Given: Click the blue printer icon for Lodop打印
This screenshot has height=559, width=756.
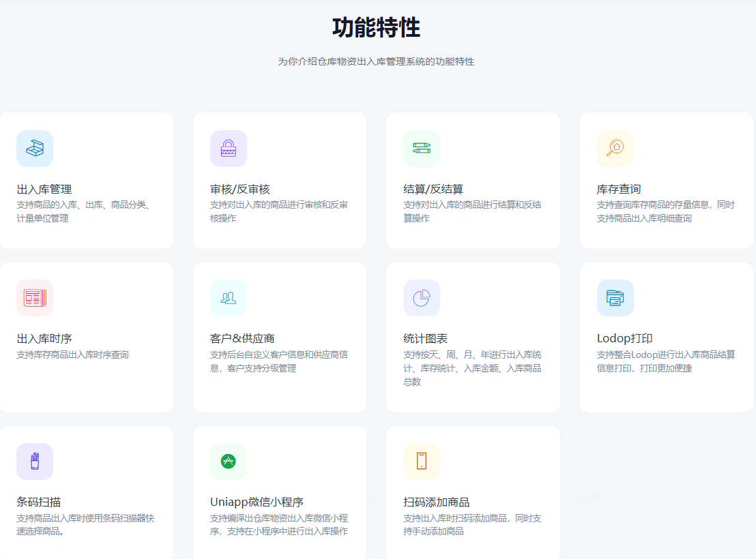Looking at the screenshot, I should tap(615, 298).
